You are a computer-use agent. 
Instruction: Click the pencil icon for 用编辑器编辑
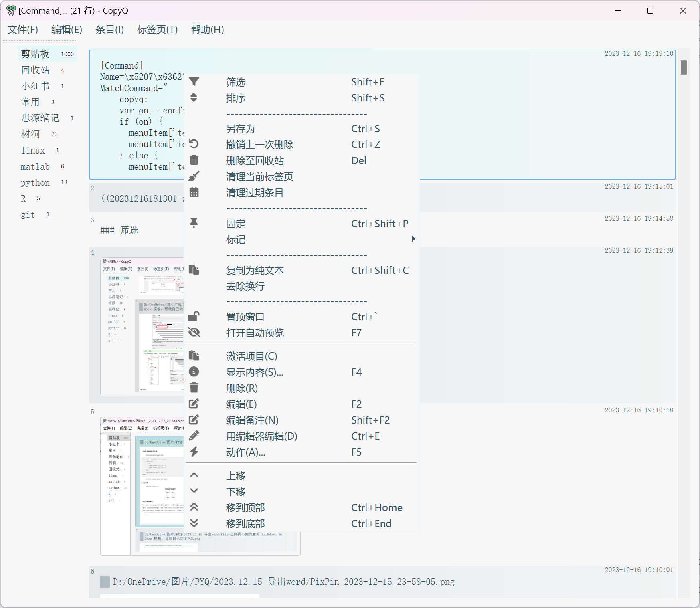[194, 436]
